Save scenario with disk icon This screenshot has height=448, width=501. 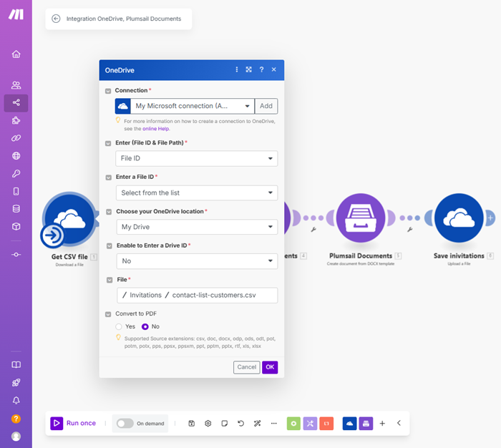(x=191, y=424)
